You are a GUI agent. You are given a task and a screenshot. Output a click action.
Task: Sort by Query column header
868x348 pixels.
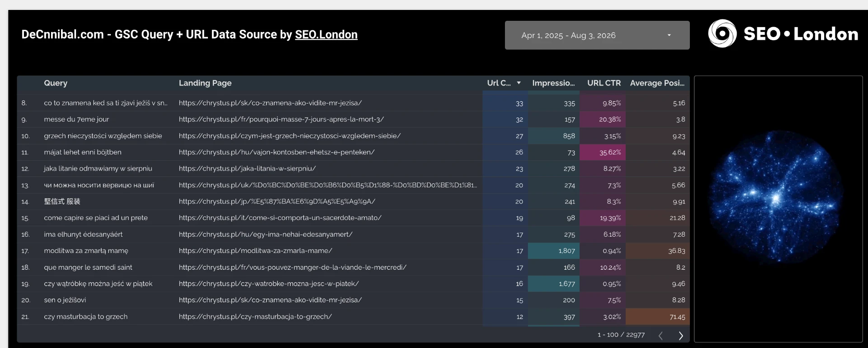(56, 83)
